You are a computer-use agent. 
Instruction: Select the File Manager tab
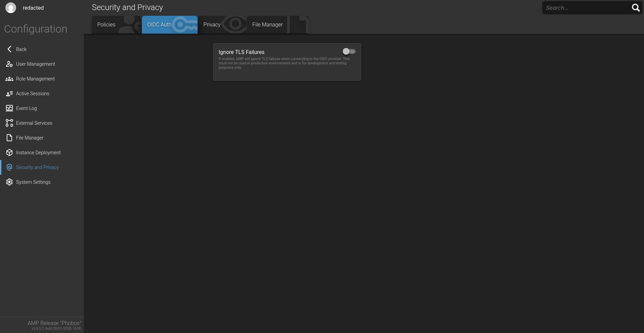[267, 25]
